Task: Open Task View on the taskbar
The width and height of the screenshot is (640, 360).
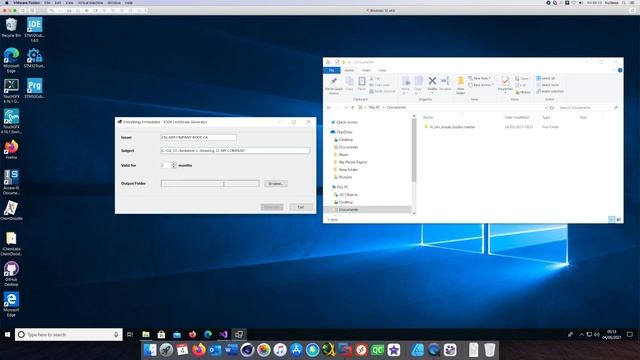Action: (130, 335)
